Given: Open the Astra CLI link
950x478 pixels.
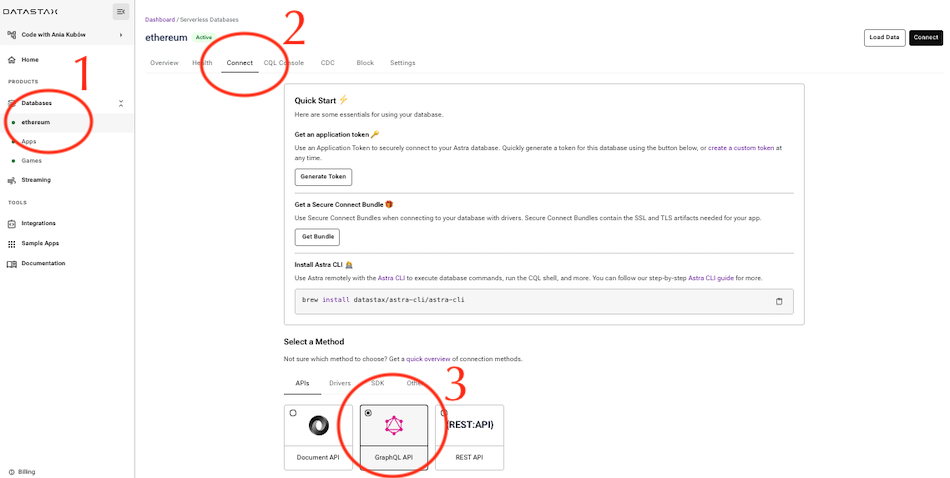Looking at the screenshot, I should (x=391, y=278).
